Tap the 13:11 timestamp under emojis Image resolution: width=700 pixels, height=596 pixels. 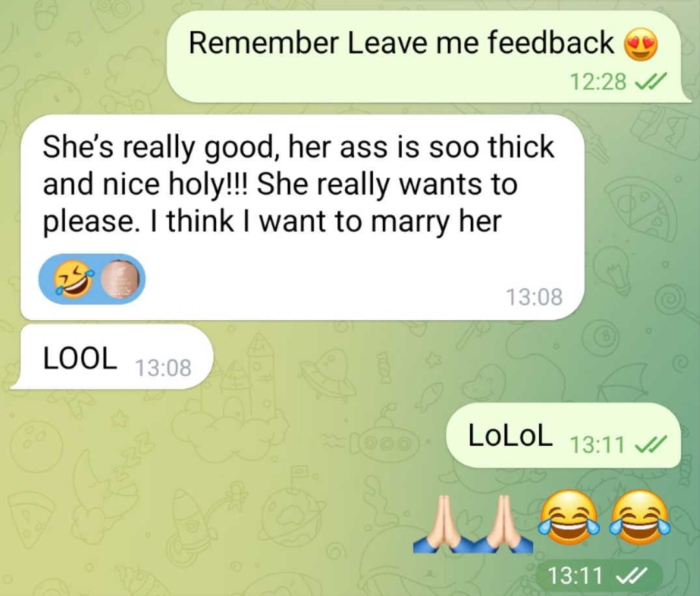pos(575,575)
